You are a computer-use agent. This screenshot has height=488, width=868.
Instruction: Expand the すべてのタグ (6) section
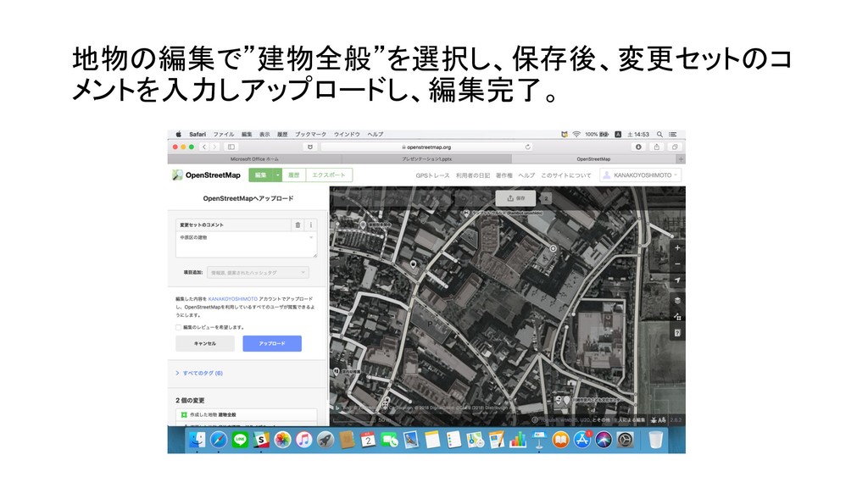pos(199,373)
